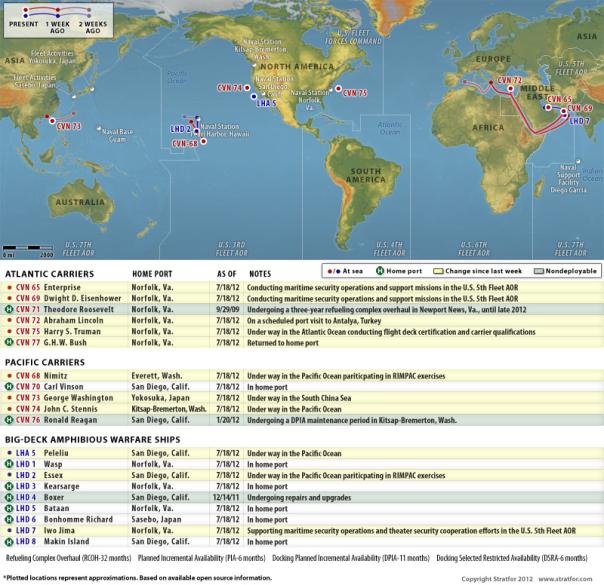Click the PACIFIC CARRIERS heading
Image resolution: width=604 pixels, height=585 pixels.
(x=45, y=362)
